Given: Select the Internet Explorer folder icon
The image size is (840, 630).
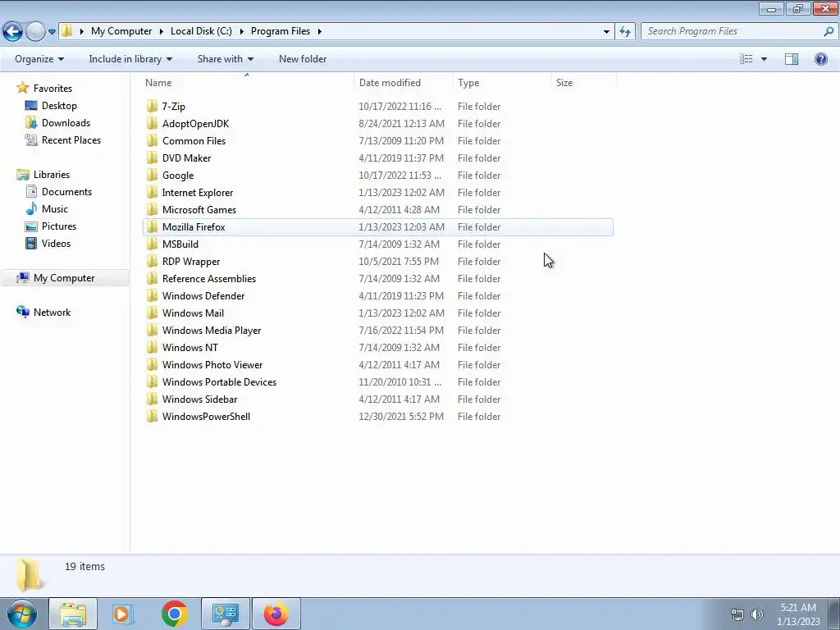Looking at the screenshot, I should (152, 192).
